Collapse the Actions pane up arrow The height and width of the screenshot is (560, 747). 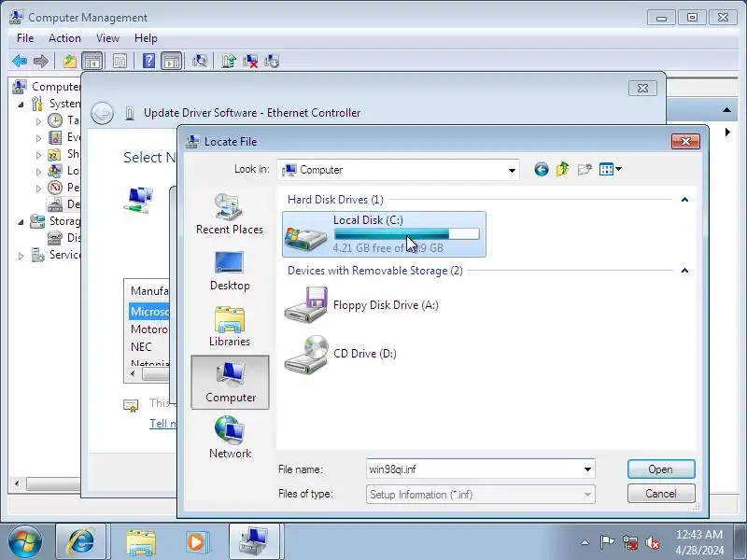tap(726, 110)
